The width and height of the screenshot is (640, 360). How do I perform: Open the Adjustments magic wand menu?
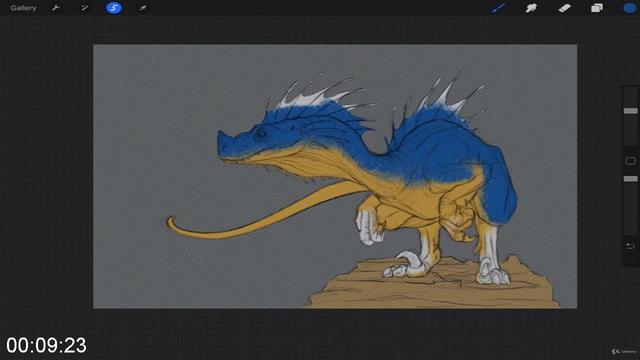pyautogui.click(x=84, y=8)
